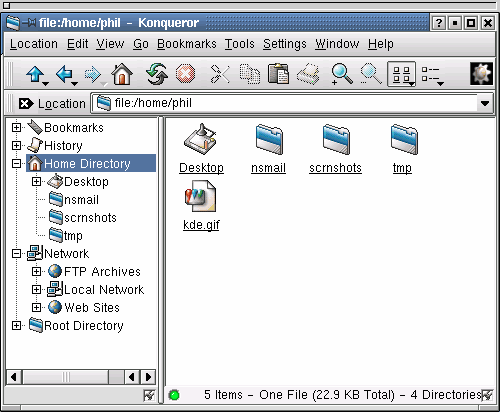Expand the Web Sites node
Screen dimensions: 500x412
[36, 308]
